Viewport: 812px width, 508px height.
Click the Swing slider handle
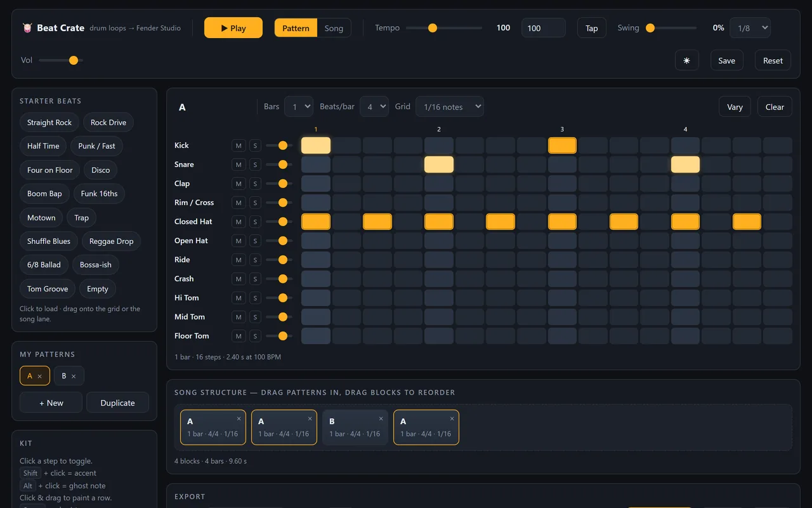coord(650,28)
